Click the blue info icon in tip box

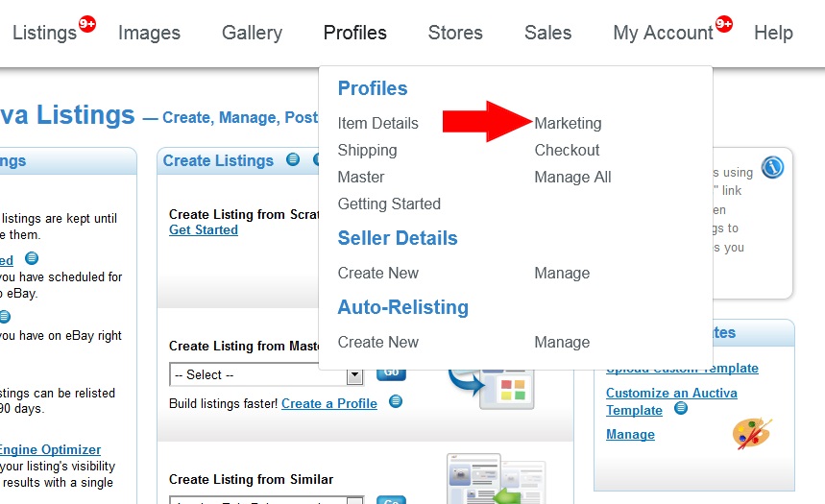(772, 167)
